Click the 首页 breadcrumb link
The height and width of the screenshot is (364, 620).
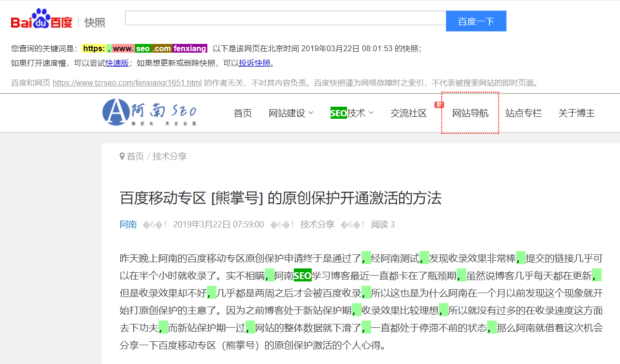(x=135, y=156)
